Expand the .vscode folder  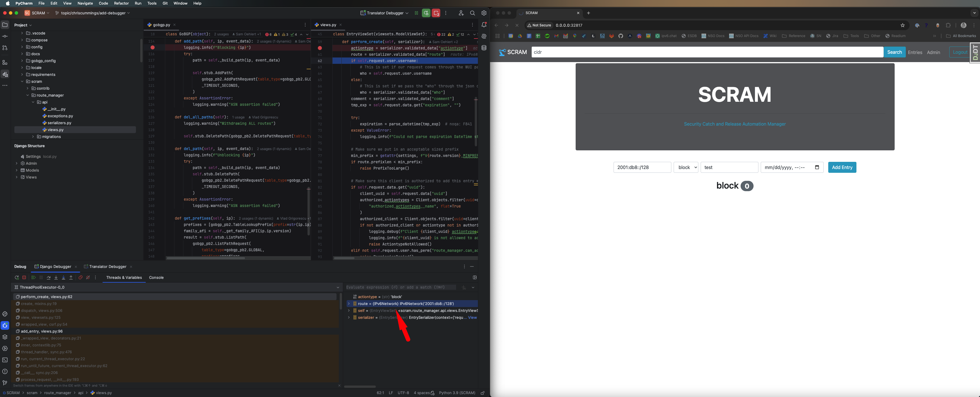click(x=22, y=33)
